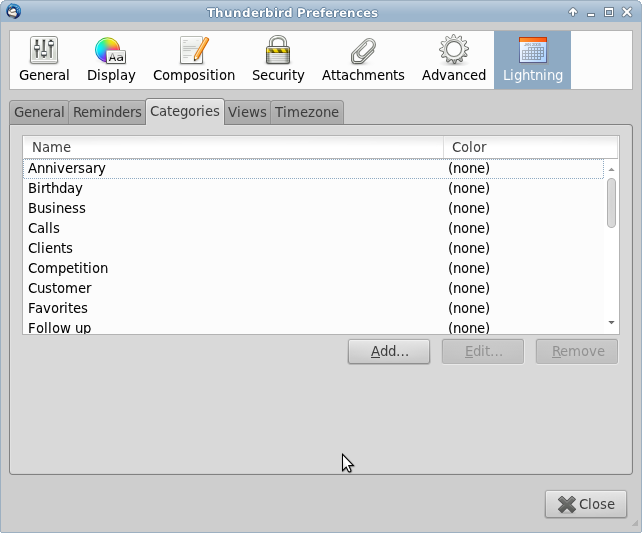This screenshot has height=533, width=642.
Task: Click the Thunderbird logo in the title bar
Action: 13,12
